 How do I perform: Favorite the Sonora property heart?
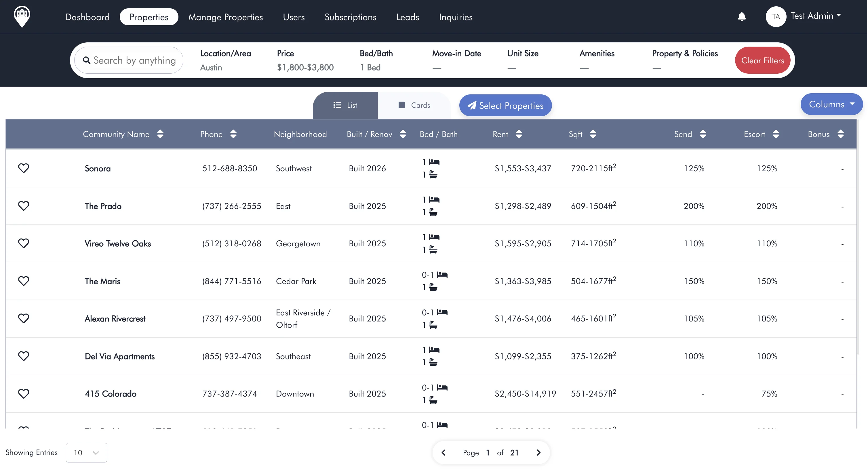(24, 168)
